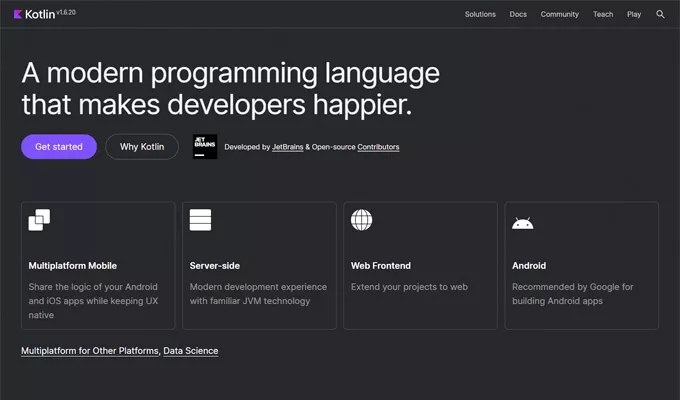Select the Web Frontend card title

381,266
